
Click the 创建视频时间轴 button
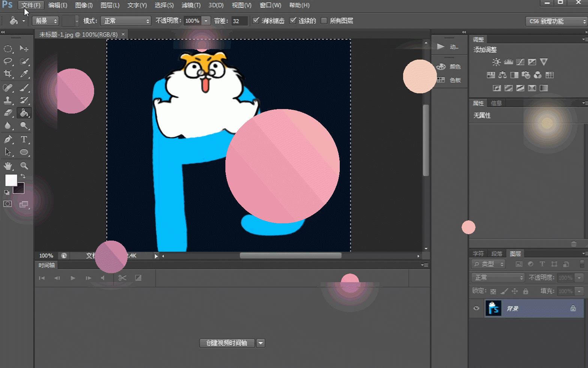pos(227,343)
